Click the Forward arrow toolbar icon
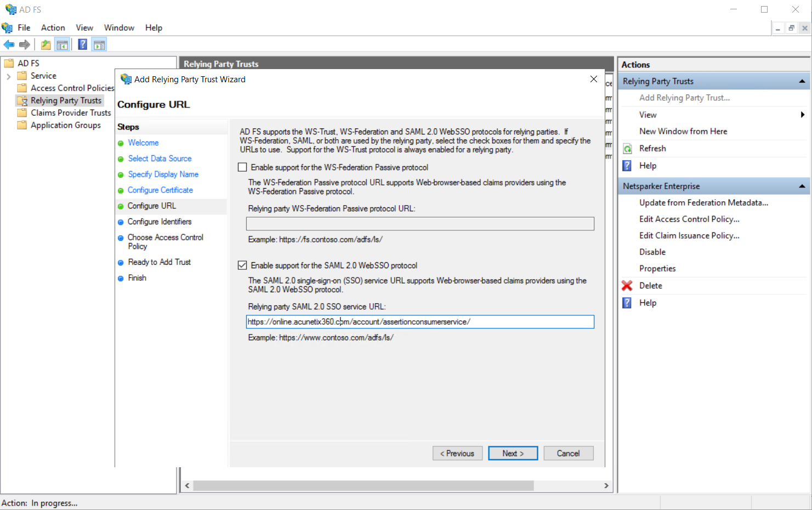This screenshot has width=812, height=510. click(x=24, y=45)
